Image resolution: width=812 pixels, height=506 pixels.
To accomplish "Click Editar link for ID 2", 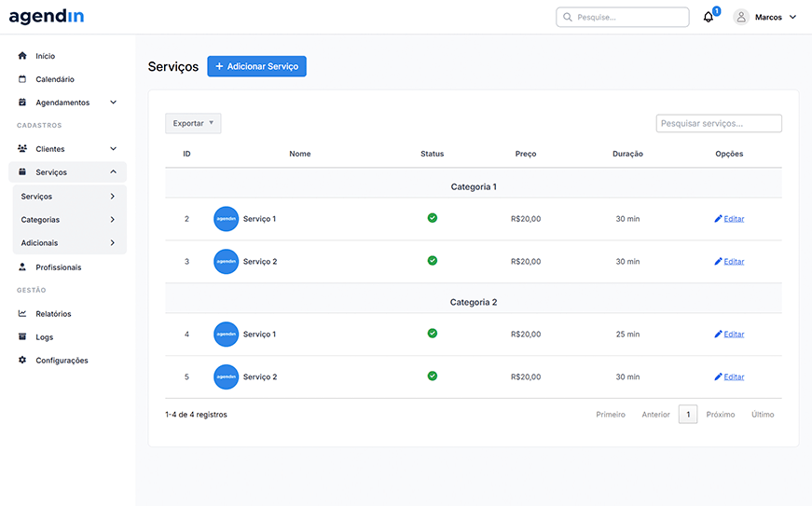I will (734, 219).
